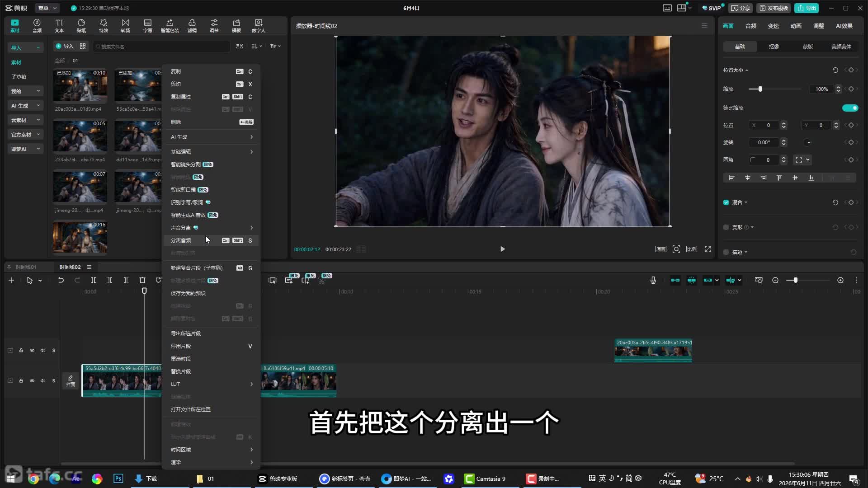
Task: Open the 抠像 cutout sub-tab
Action: coord(774,47)
